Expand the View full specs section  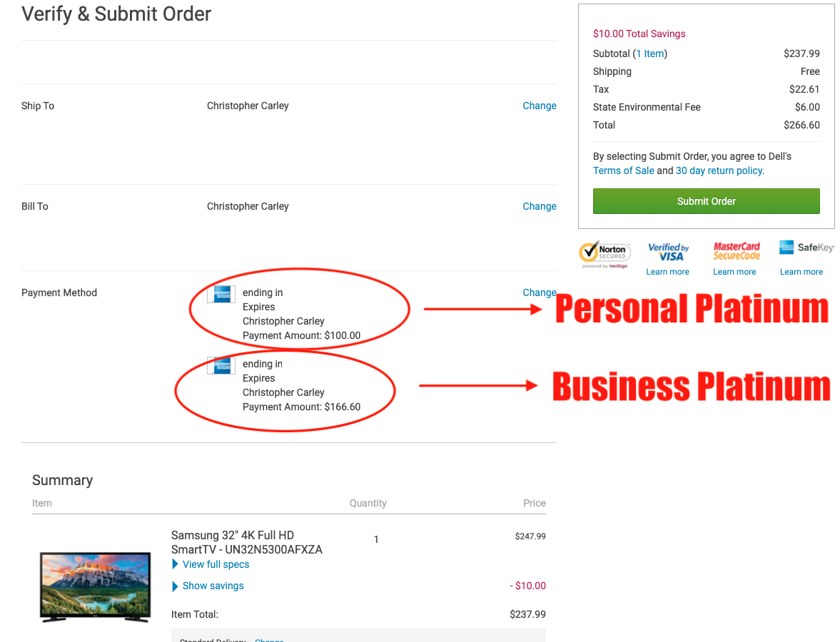pos(216,564)
